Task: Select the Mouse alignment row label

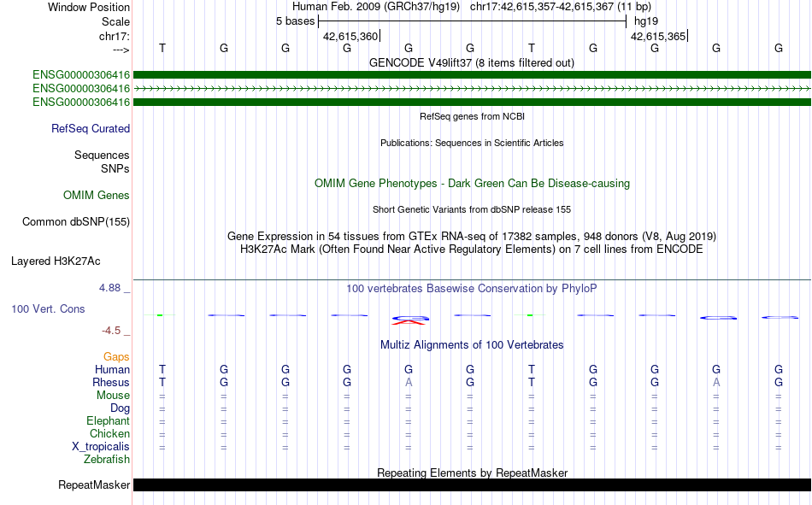Action: tap(113, 395)
